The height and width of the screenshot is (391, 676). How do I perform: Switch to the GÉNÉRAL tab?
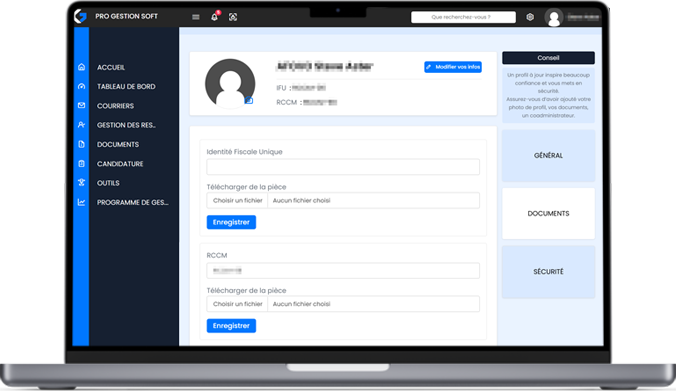click(548, 156)
